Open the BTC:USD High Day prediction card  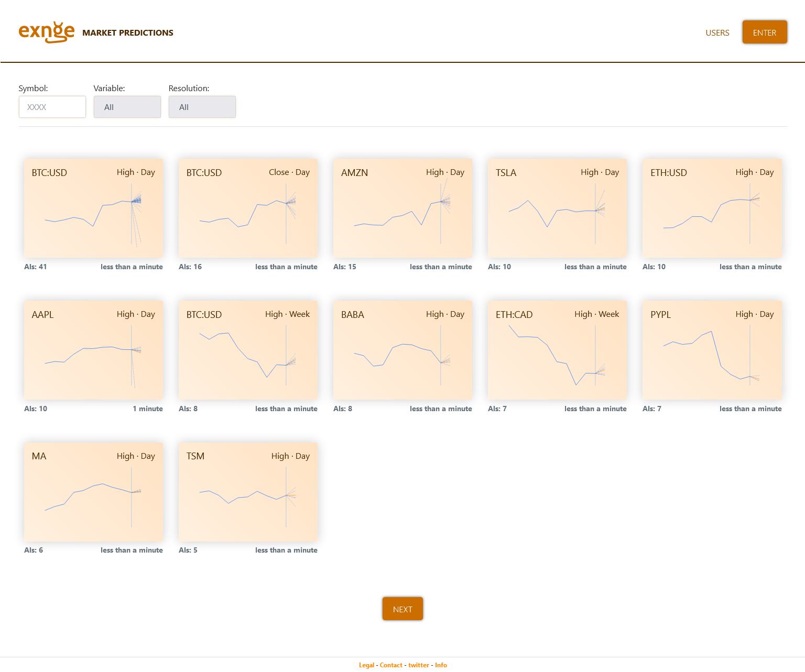93,208
